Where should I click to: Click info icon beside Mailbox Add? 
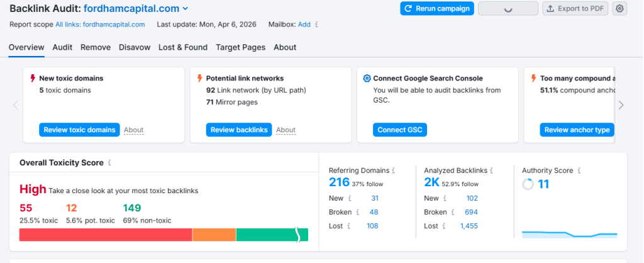click(x=316, y=25)
